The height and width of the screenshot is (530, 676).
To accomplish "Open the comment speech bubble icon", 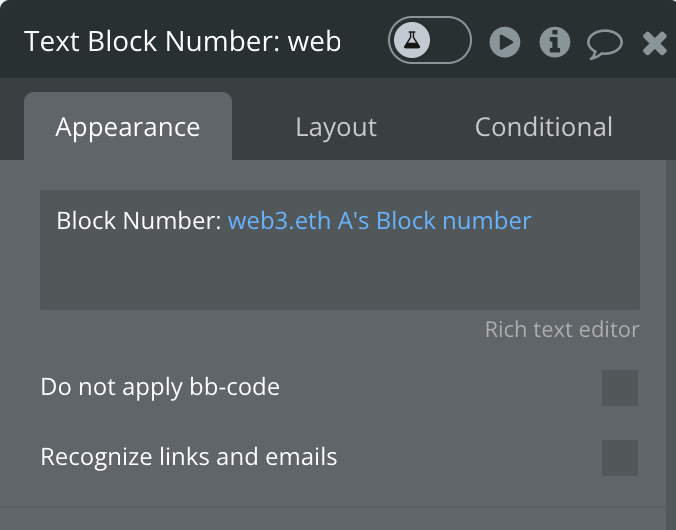I will pos(605,44).
